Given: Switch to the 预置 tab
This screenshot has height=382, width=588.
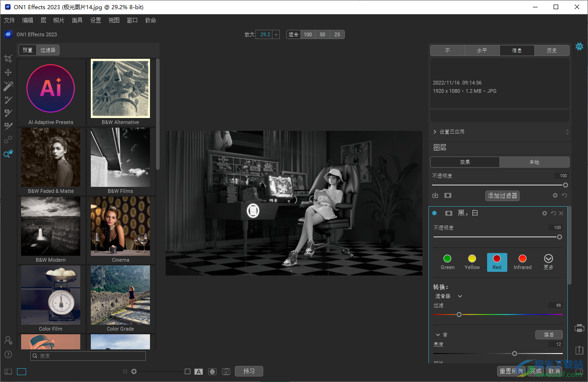Looking at the screenshot, I should click(x=28, y=50).
